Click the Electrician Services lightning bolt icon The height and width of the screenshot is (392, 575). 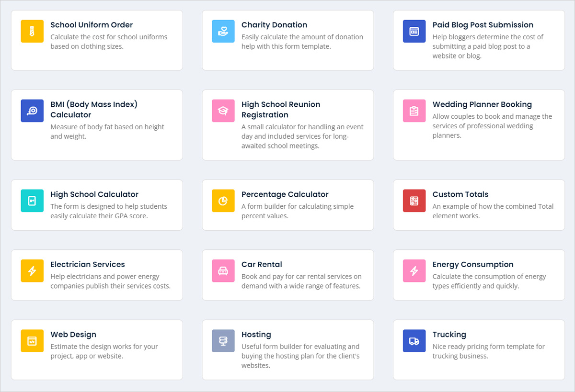[x=32, y=270]
